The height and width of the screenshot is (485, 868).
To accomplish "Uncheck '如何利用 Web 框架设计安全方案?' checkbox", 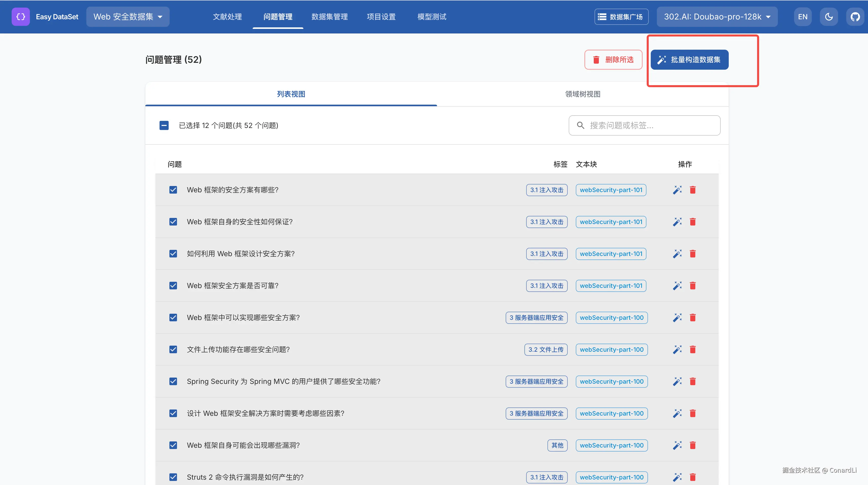I will 173,254.
